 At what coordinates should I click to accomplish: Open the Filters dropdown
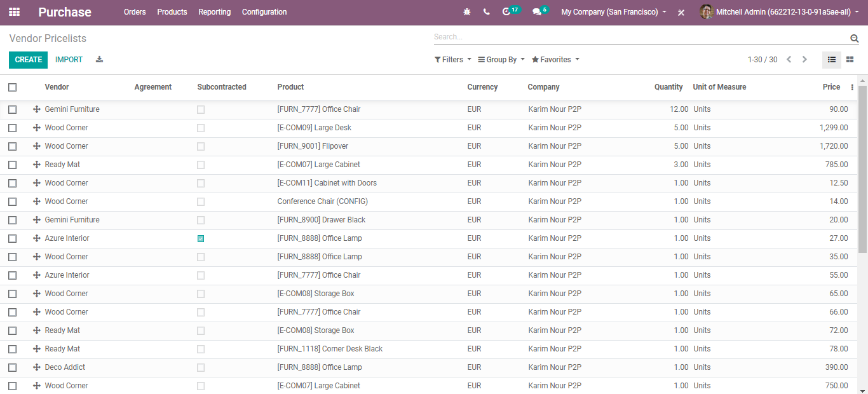[453, 60]
